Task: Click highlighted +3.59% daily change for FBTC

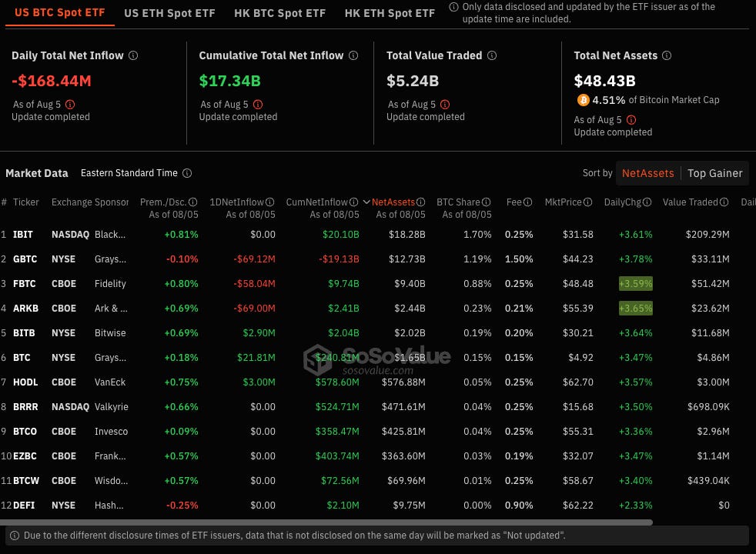Action: pyautogui.click(x=635, y=284)
